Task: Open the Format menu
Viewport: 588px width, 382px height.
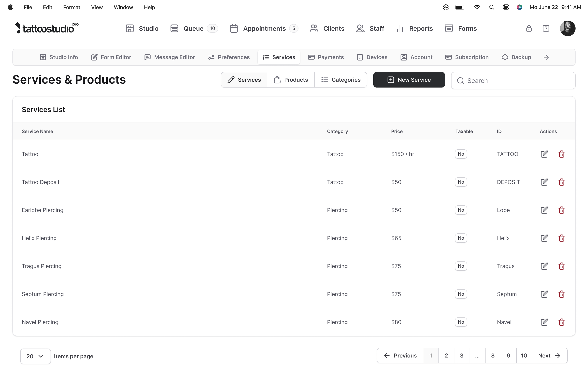Action: (x=71, y=7)
